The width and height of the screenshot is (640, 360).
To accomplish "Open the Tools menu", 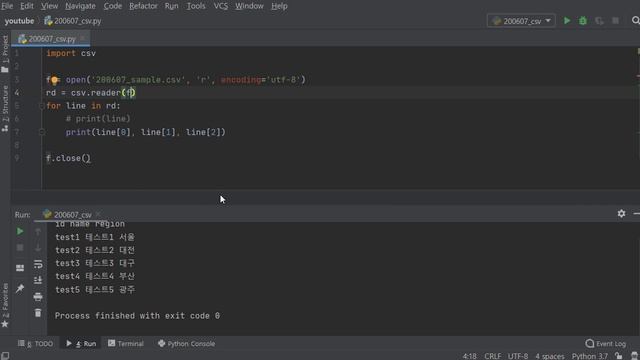I will click(196, 6).
